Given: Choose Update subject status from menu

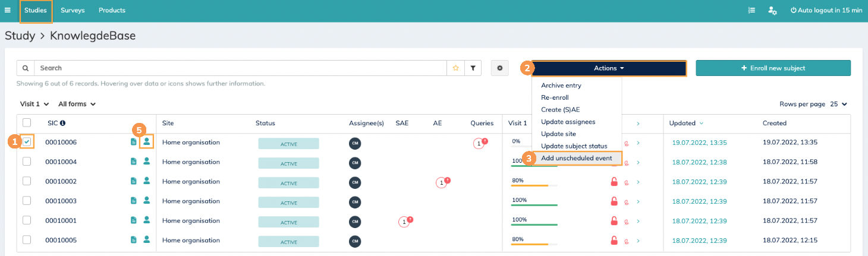Looking at the screenshot, I should click(574, 146).
